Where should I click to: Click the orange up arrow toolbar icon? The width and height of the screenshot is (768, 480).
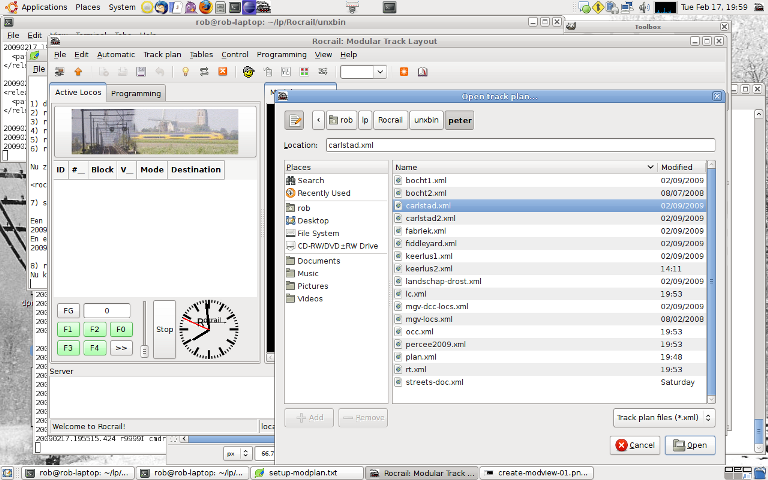point(78,72)
